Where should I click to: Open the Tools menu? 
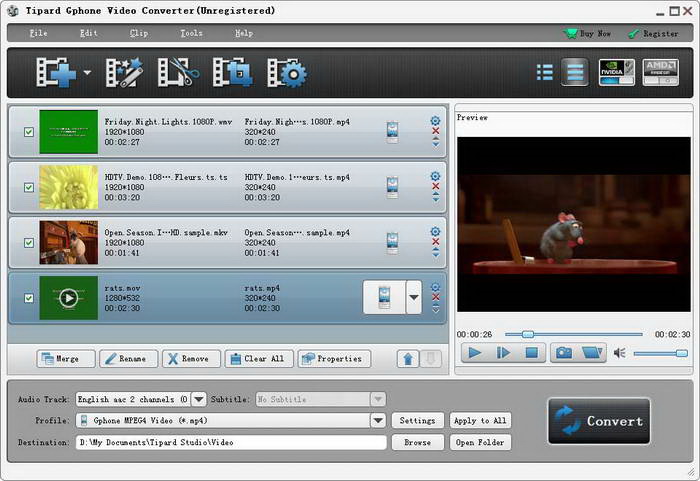191,33
